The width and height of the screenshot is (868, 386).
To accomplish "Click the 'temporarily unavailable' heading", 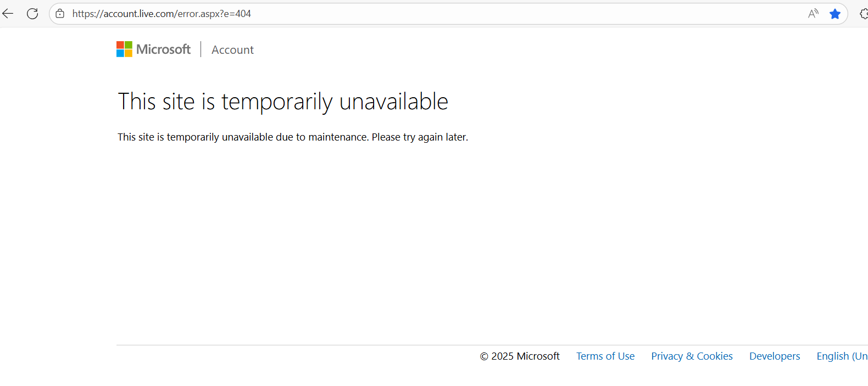I will [283, 102].
